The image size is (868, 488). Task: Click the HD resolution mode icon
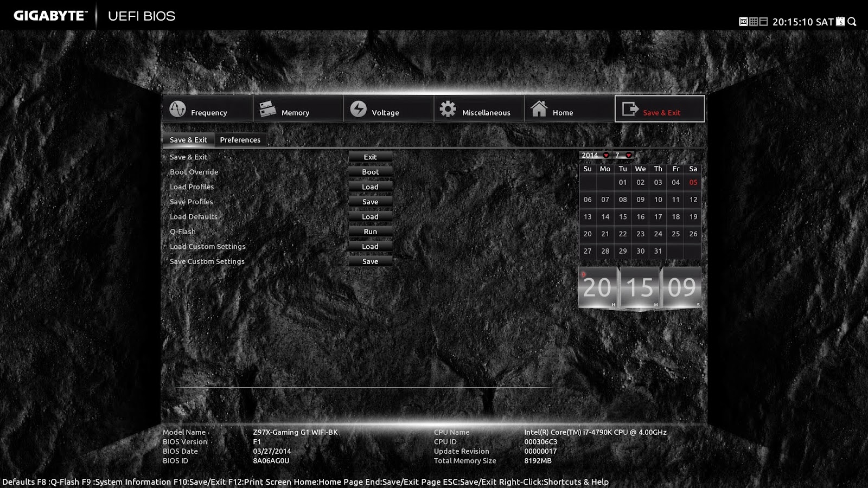[743, 22]
